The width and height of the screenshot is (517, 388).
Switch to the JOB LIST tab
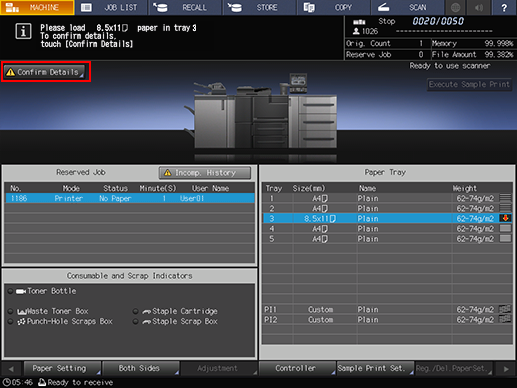click(112, 7)
